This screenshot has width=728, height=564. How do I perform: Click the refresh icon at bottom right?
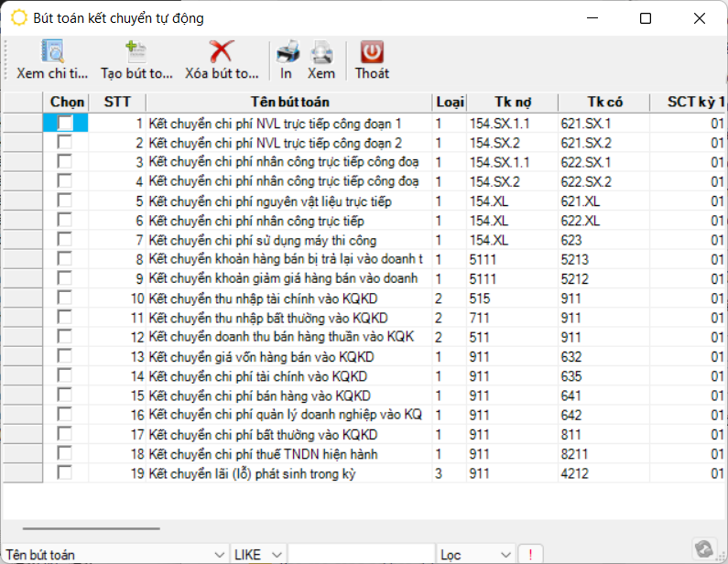(704, 548)
